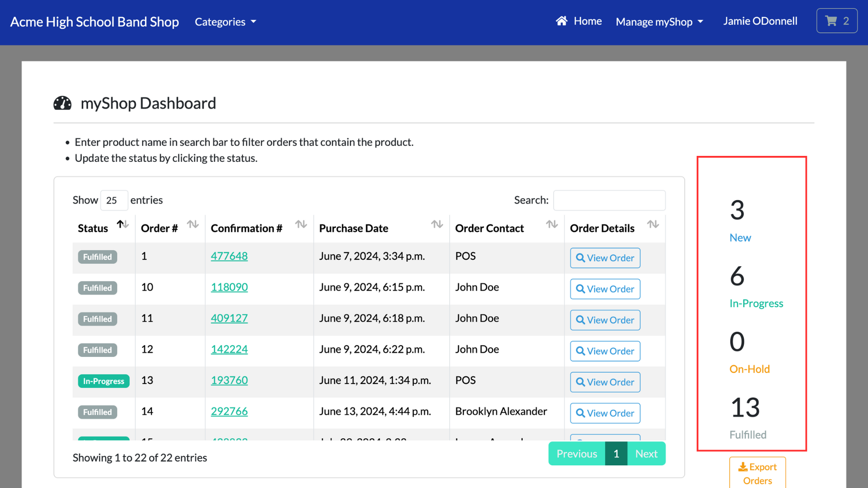Sort by Confirmation # column arrows

click(x=301, y=224)
